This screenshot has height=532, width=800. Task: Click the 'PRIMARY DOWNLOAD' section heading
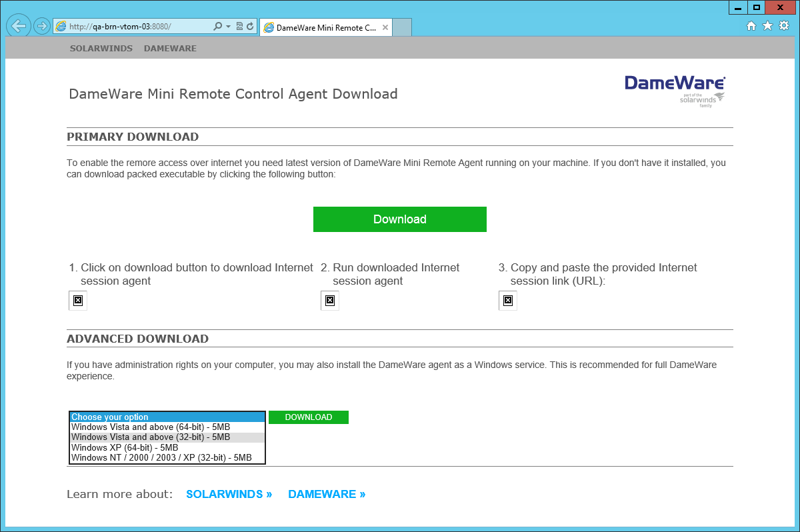coord(133,137)
